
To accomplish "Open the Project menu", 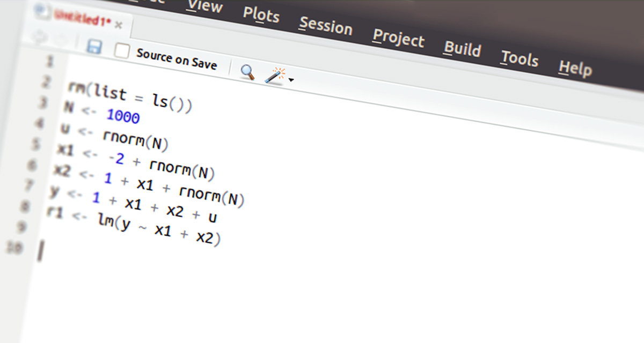I will (x=398, y=38).
